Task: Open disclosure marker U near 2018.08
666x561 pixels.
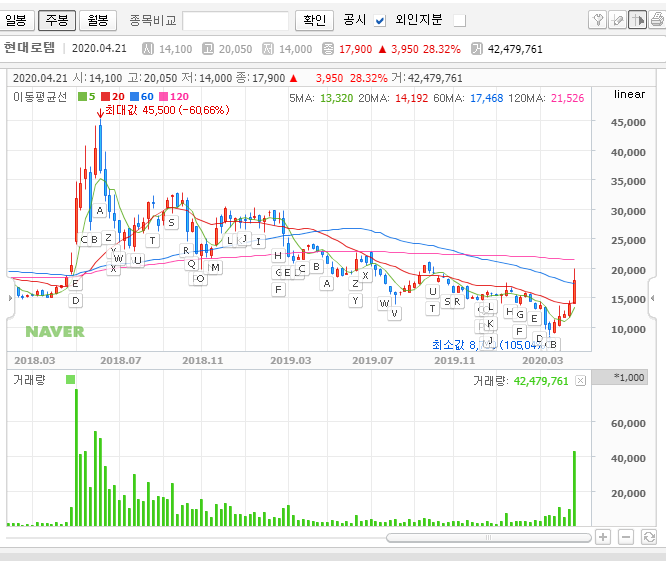Action: (138, 260)
